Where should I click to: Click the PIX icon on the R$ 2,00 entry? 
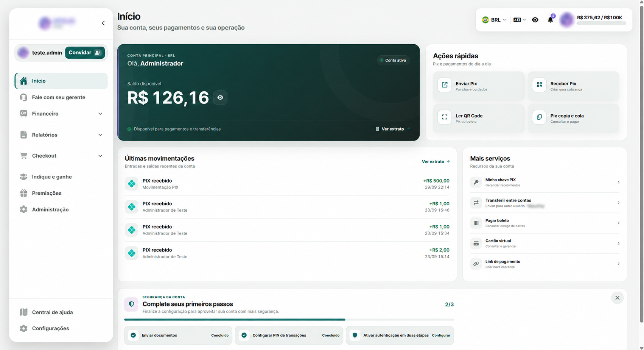point(132,253)
